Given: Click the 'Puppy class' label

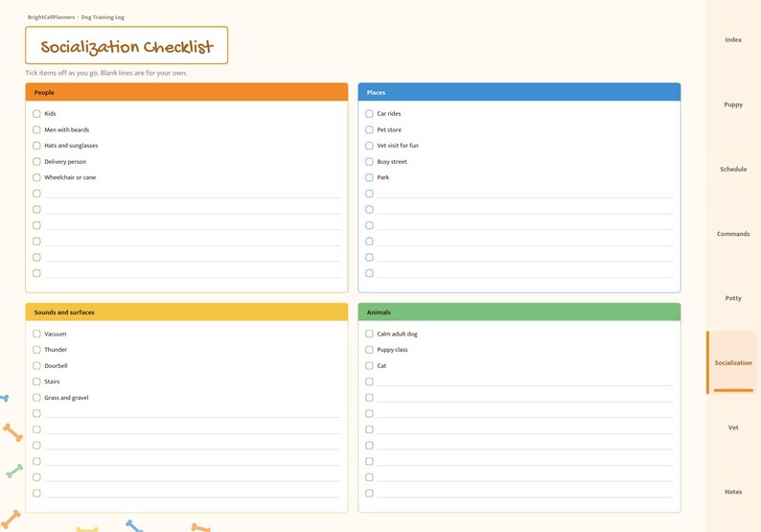Looking at the screenshot, I should (x=392, y=350).
